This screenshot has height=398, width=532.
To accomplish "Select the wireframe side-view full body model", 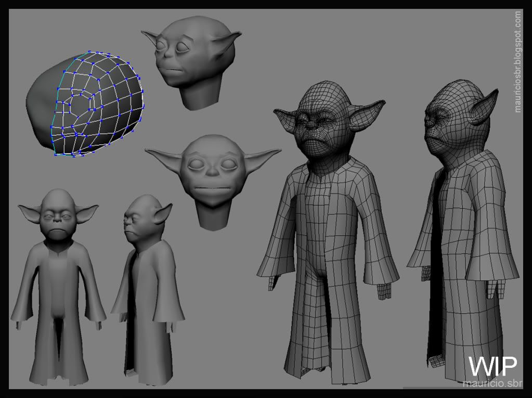I will tap(463, 250).
